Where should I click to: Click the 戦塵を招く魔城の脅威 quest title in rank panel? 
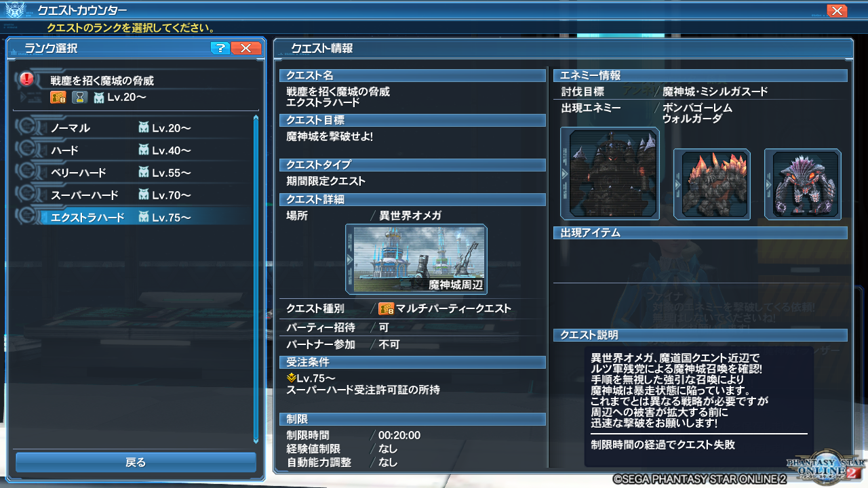(102, 81)
